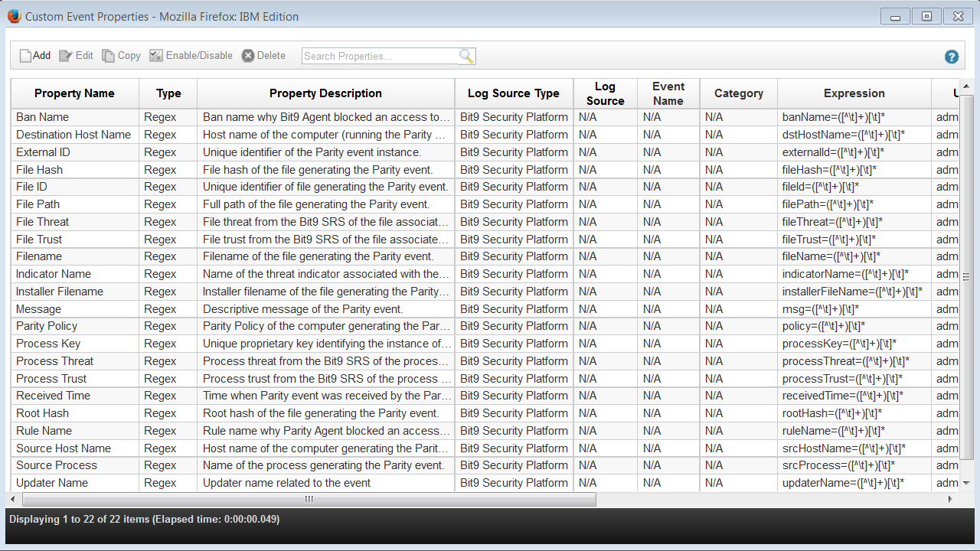Select the File Hash property
Image resolution: width=980 pixels, height=551 pixels.
click(39, 170)
